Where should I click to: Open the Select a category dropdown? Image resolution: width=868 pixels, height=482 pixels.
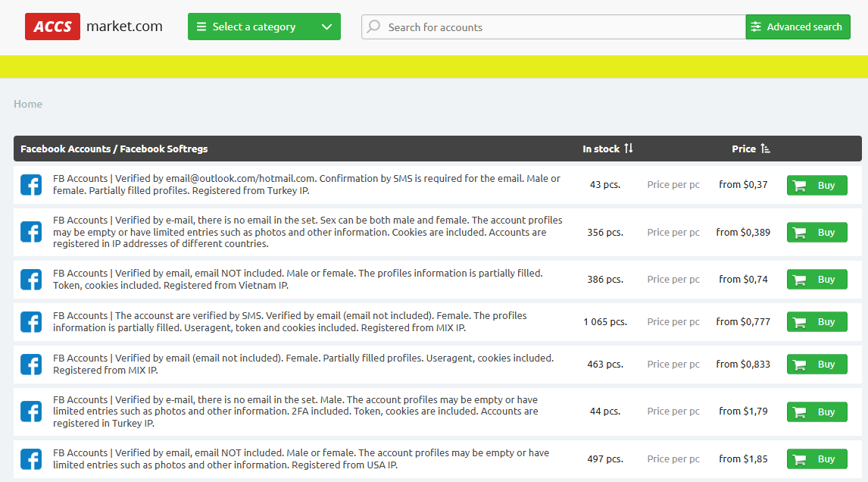pyautogui.click(x=264, y=27)
